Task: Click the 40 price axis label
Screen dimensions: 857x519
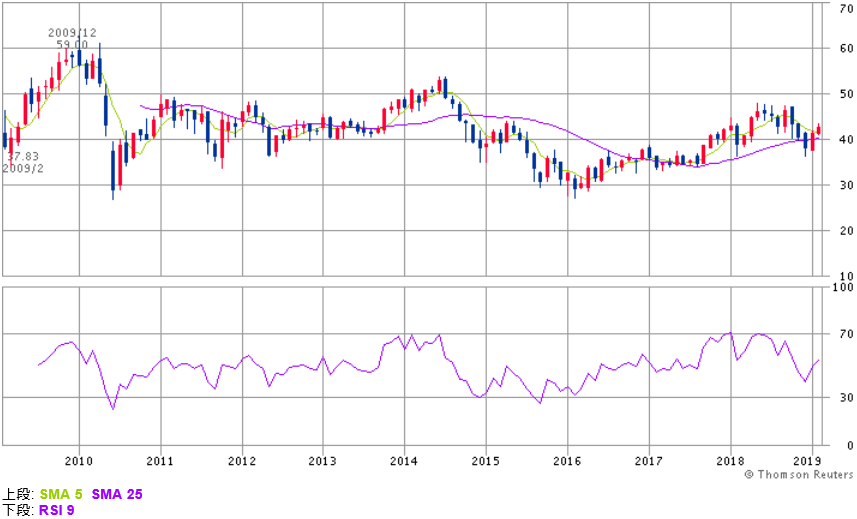Action: click(847, 140)
